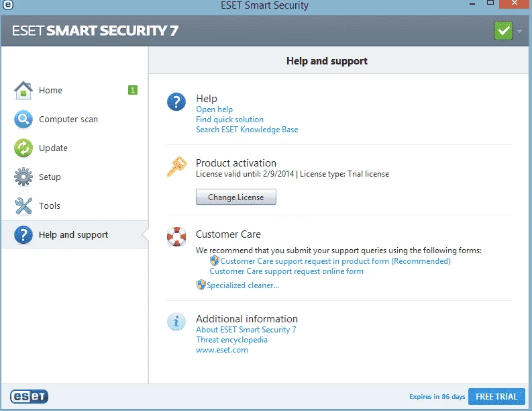Click the Setup gear icon
Screen dimensions: 532x411
click(23, 177)
